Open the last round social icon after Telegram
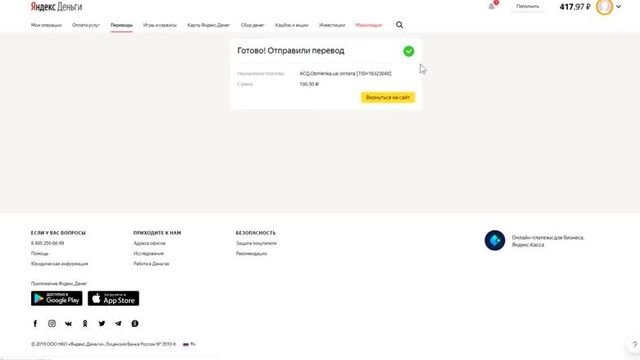This screenshot has width=640, height=360. (x=135, y=323)
